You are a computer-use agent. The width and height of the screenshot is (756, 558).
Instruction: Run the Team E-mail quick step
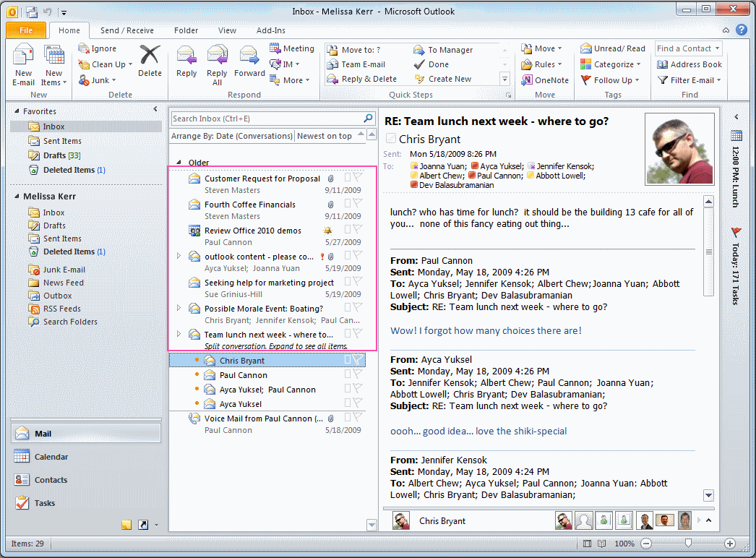tap(356, 64)
